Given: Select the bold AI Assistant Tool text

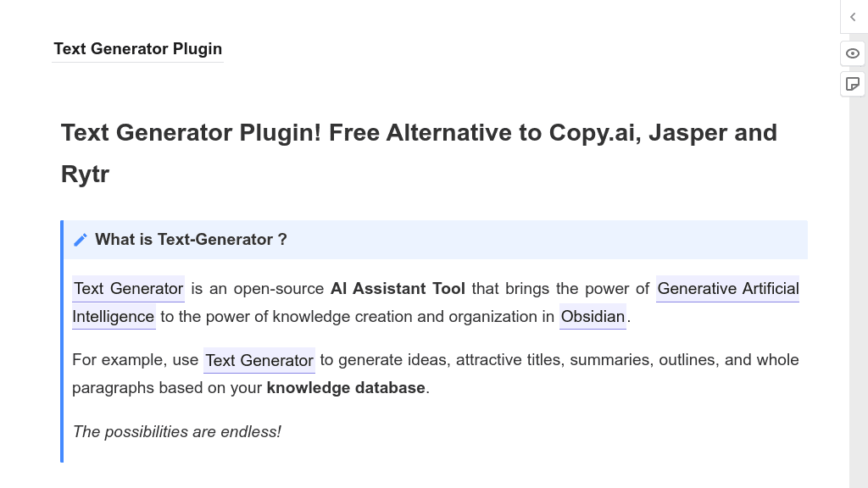Looking at the screenshot, I should click(x=397, y=289).
